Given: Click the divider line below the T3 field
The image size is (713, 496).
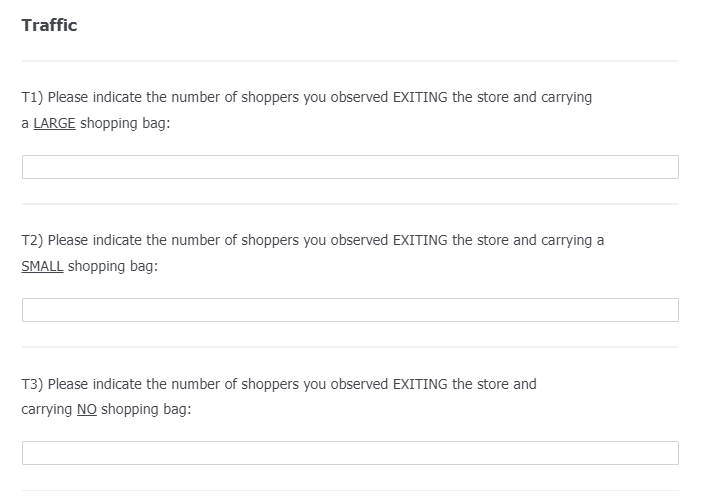Looking at the screenshot, I should (x=350, y=490).
